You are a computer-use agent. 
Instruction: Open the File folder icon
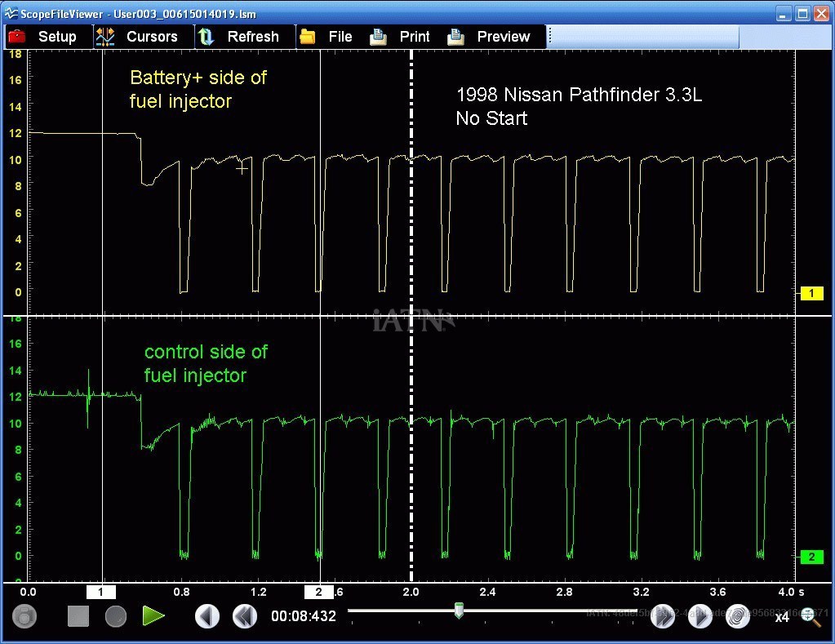[x=326, y=37]
